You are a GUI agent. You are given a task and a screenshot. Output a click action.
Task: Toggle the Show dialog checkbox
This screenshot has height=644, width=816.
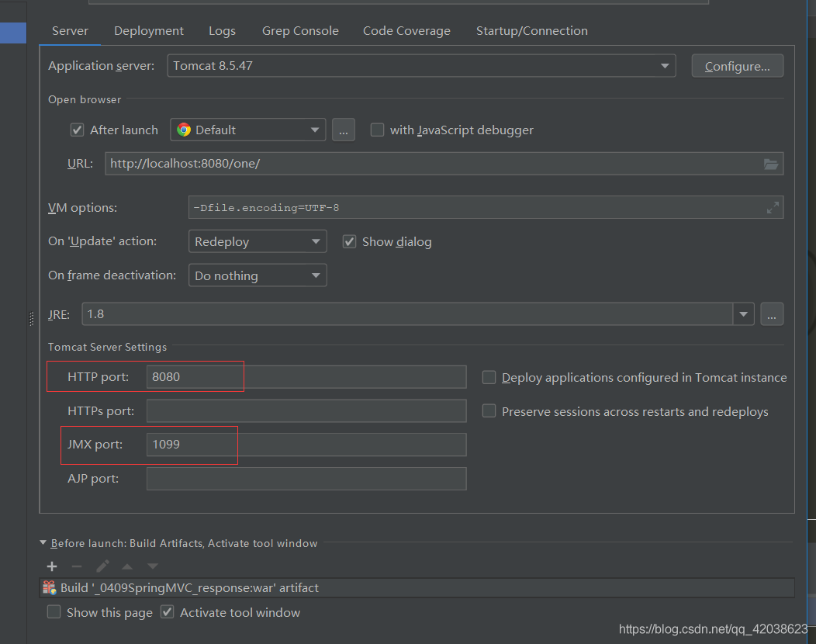pos(349,241)
